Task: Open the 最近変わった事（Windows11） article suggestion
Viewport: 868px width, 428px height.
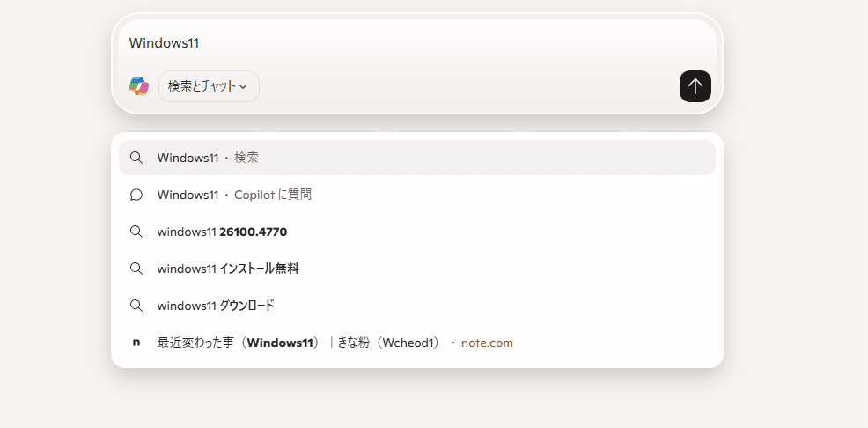Action: point(417,343)
